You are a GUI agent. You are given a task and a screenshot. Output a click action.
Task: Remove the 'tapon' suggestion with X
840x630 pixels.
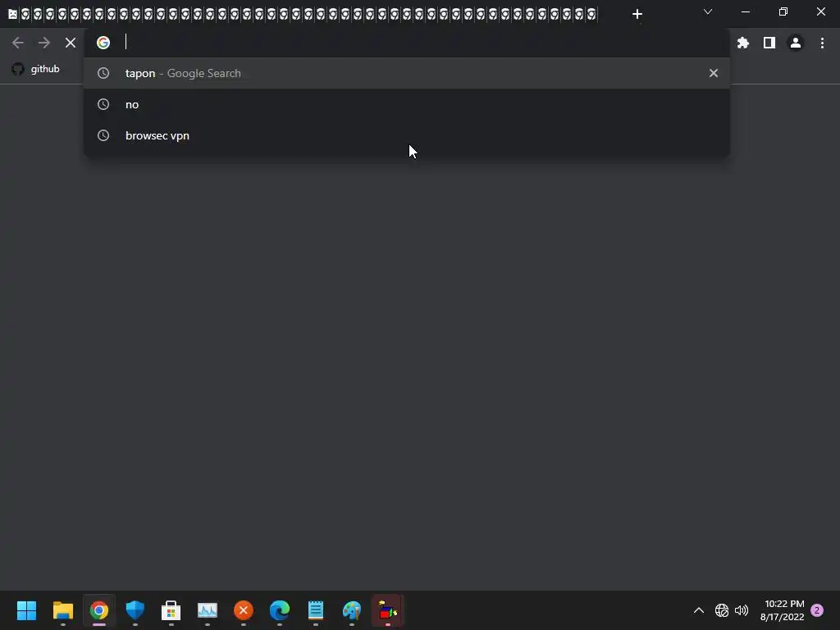(714, 73)
